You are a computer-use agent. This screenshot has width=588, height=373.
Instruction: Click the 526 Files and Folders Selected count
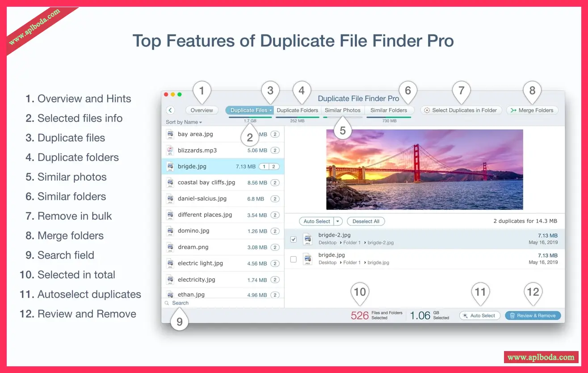click(377, 315)
